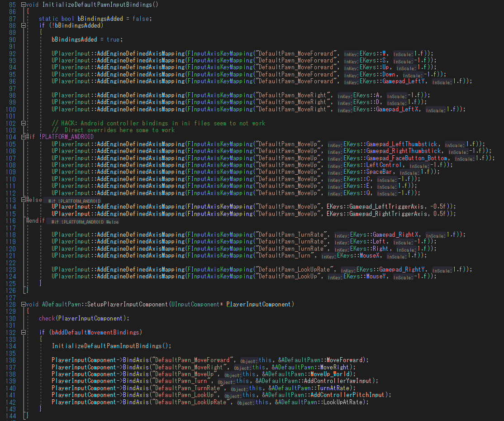The width and height of the screenshot is (504, 421).
Task: Click the UInputComponent* parameter type on line 128
Action: click(197, 304)
